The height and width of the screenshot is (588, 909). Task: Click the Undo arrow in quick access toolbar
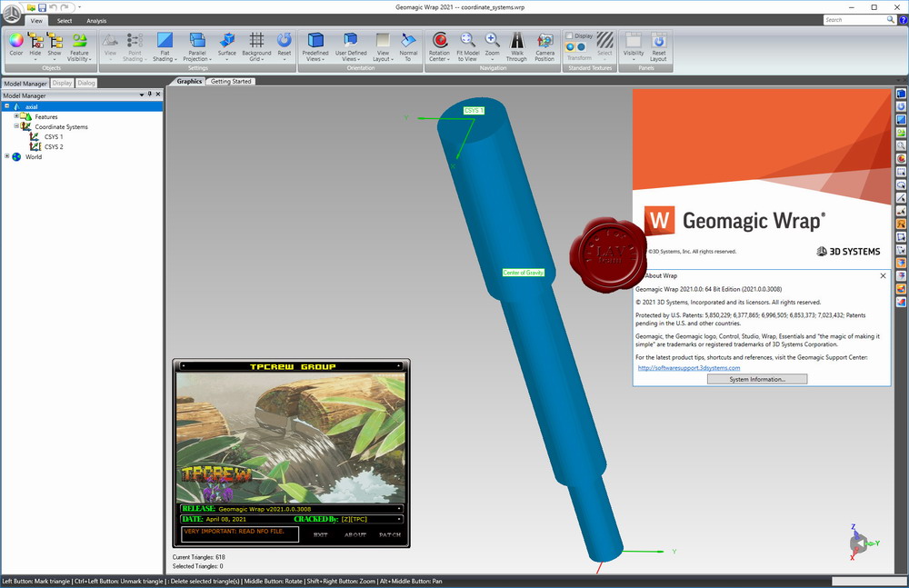click(x=54, y=7)
